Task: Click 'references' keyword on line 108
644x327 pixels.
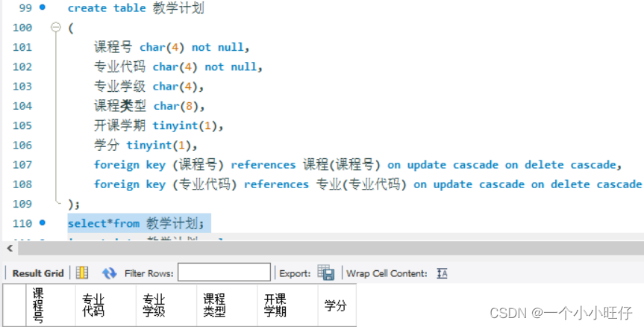Action: click(x=276, y=184)
